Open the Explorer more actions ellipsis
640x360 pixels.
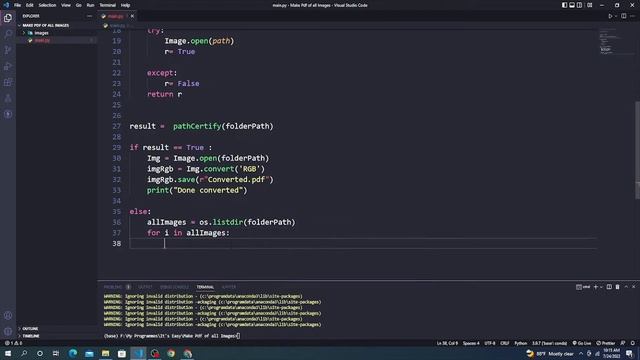tap(89, 16)
